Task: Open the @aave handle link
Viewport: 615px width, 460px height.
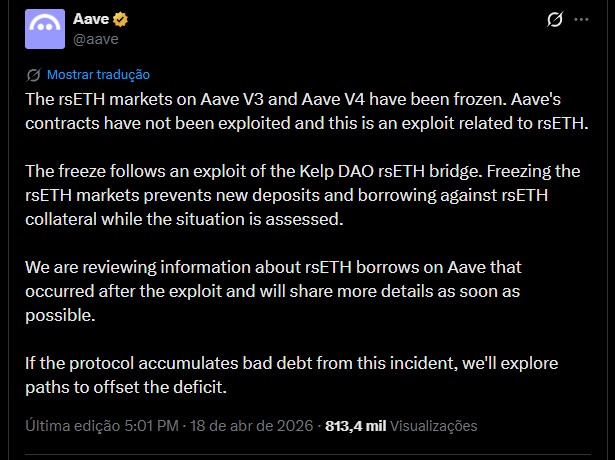Action: pos(96,39)
